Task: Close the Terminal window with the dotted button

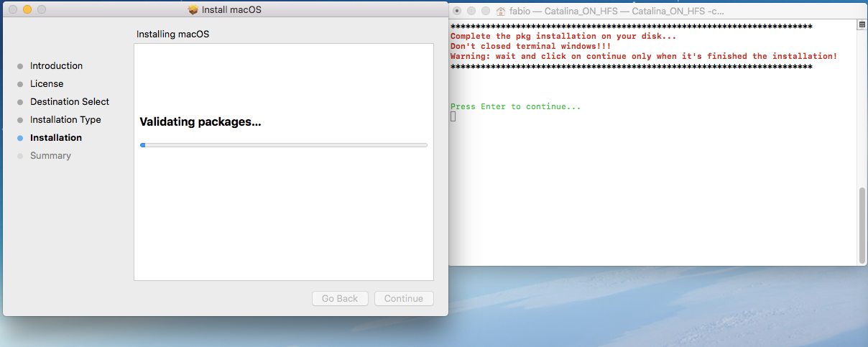Action: point(457,11)
